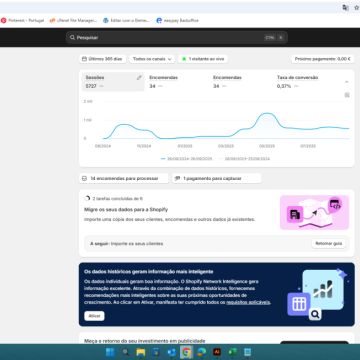Click the Ativar button on the dark banner
This screenshot has height=360, width=360.
click(94, 316)
